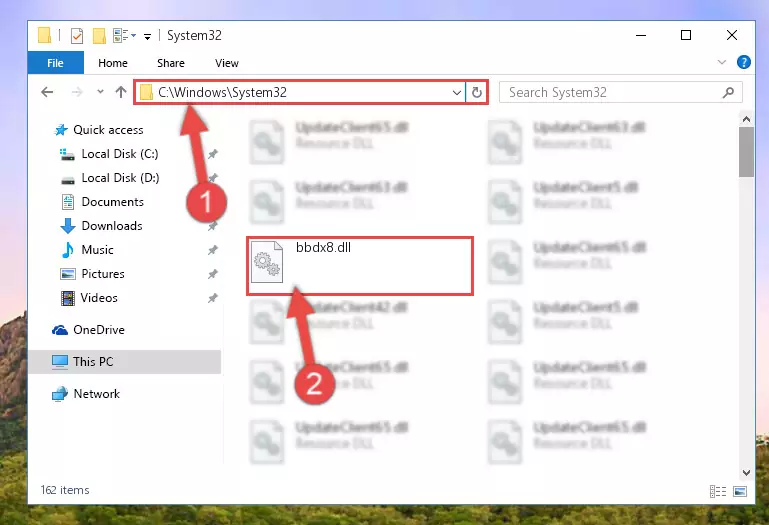Viewport: 769px width, 525px height.
Task: Click the Quick access star icon
Action: pyautogui.click(x=61, y=130)
